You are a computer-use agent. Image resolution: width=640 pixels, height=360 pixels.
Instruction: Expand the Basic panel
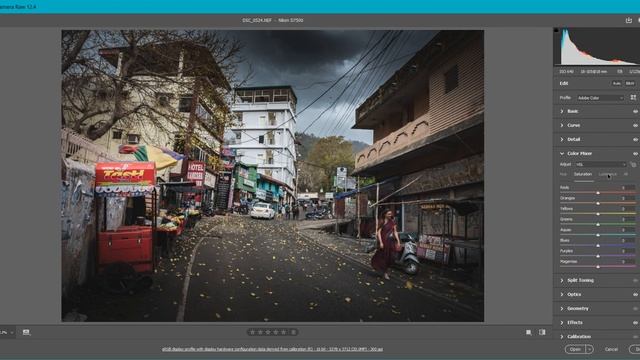coord(562,111)
